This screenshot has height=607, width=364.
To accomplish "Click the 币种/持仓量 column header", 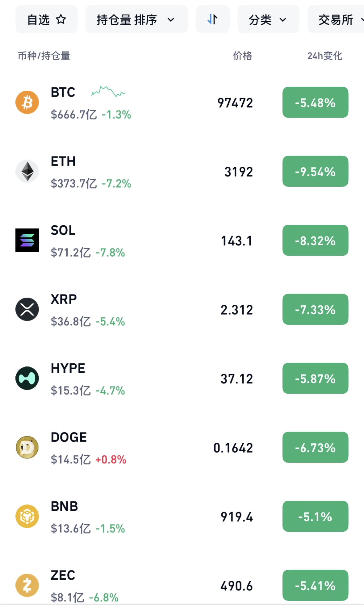I will 44,56.
